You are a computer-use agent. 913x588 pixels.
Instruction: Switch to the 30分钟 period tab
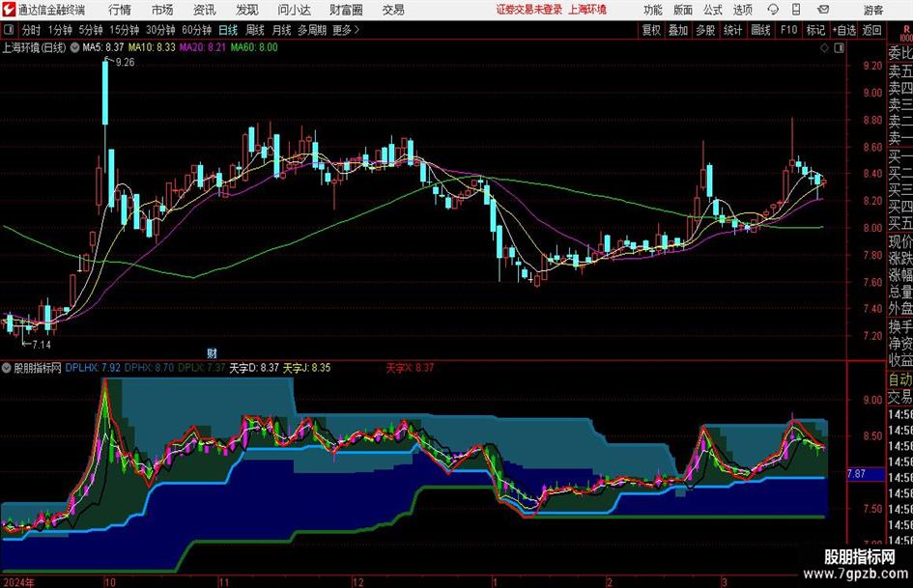coord(160,30)
